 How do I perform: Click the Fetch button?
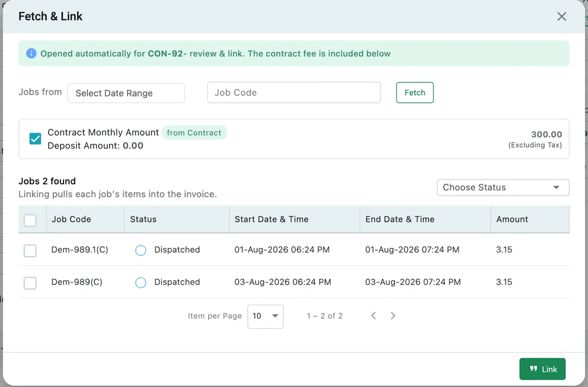tap(415, 92)
